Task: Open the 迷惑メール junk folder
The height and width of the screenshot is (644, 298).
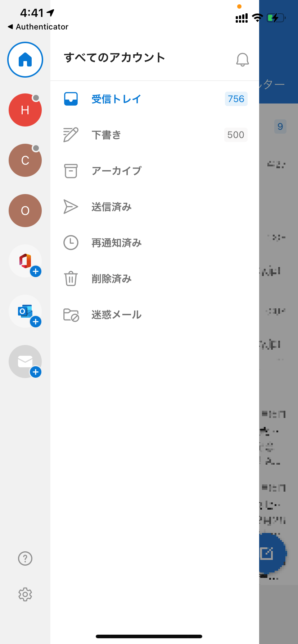Action: pos(155,314)
